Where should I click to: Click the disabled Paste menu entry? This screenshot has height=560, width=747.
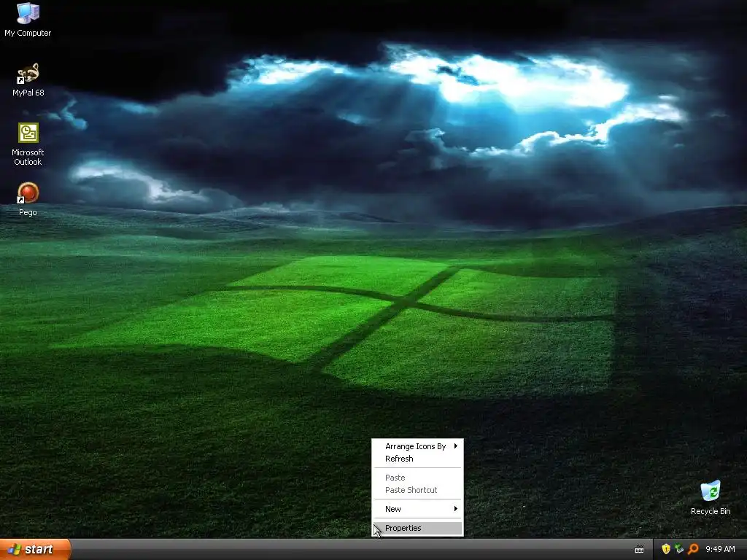point(417,478)
